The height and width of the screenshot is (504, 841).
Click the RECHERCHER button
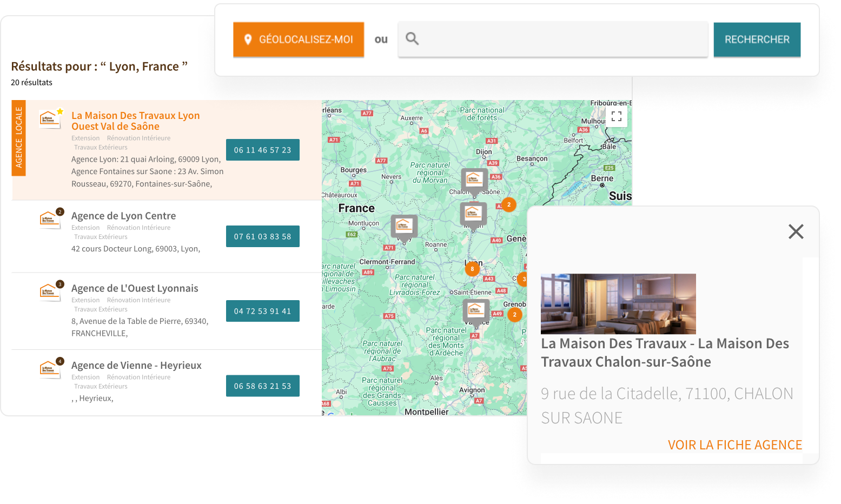coord(757,39)
